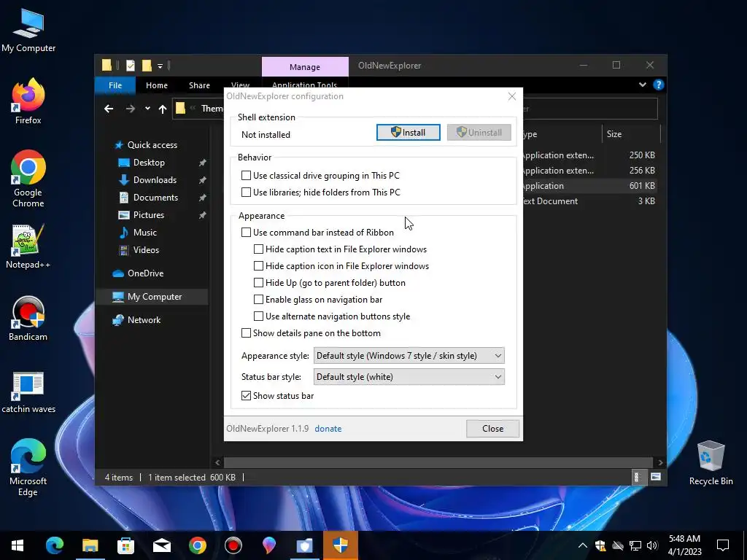Toggle Show details pane on the bottom
Viewport: 747px width, 560px height.
click(246, 332)
